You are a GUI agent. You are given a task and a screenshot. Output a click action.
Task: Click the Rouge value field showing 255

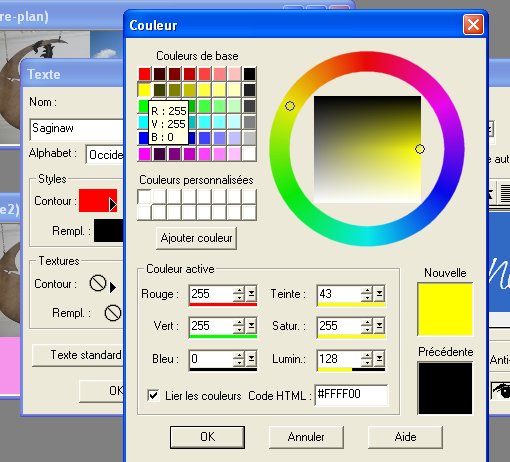point(211,294)
